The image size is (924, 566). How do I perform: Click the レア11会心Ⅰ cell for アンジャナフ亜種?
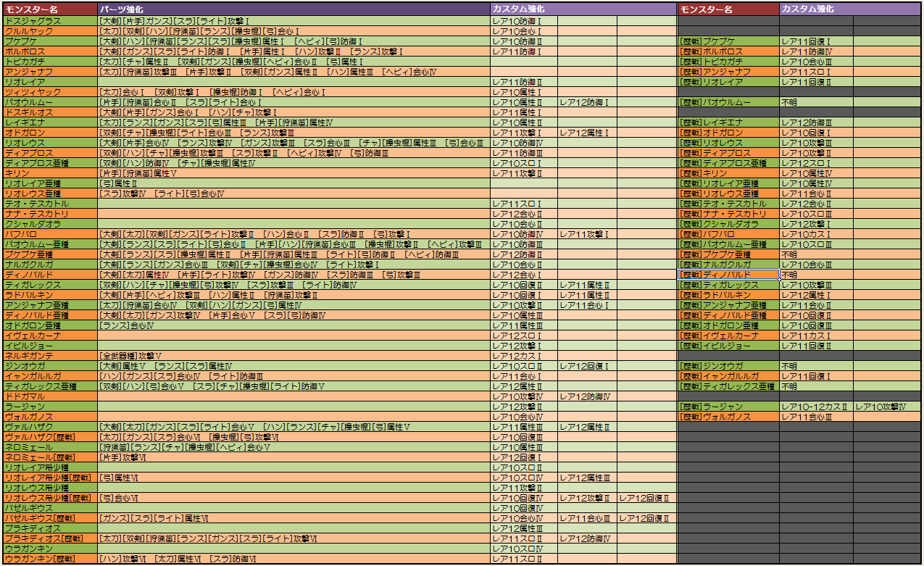point(587,305)
